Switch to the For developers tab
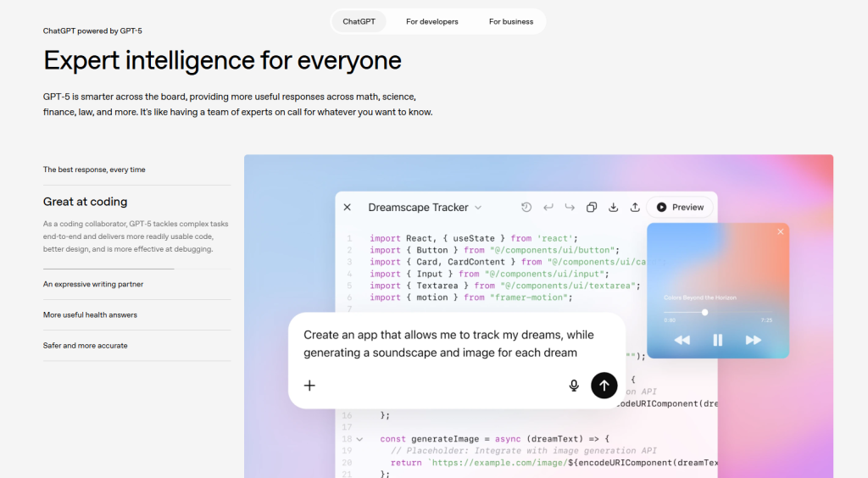868x478 pixels. [x=431, y=21]
